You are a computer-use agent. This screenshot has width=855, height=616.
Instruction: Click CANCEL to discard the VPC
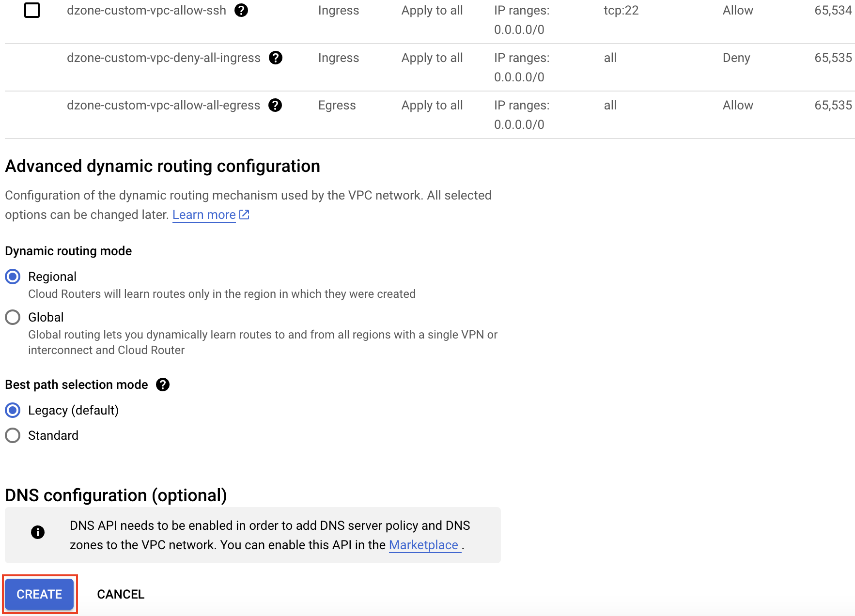tap(120, 594)
